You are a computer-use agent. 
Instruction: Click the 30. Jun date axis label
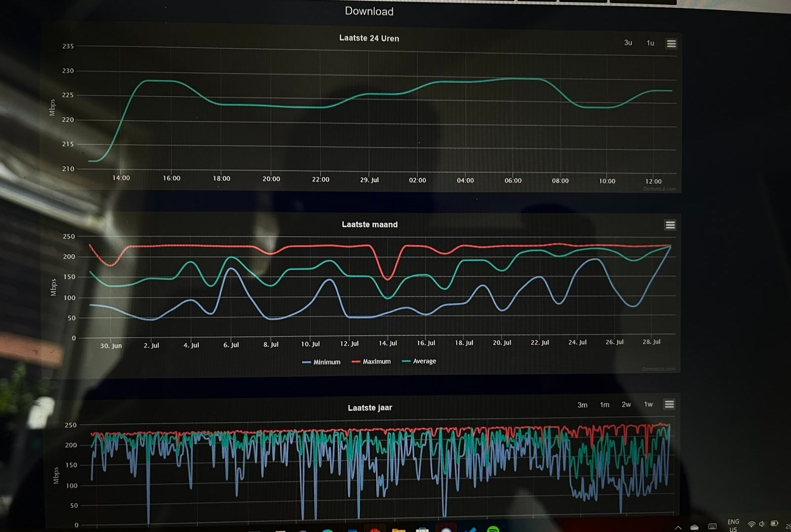pyautogui.click(x=111, y=346)
